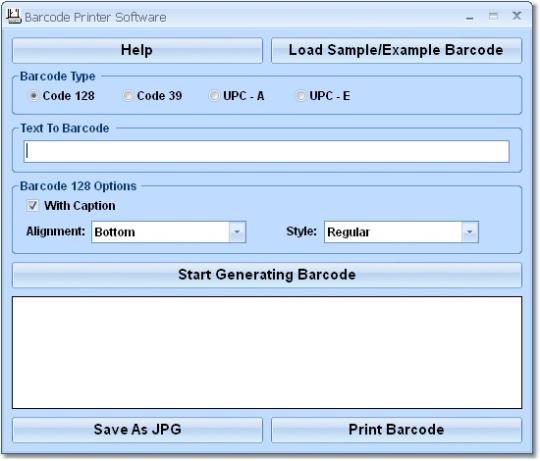Click the Print Barcode button
Image resolution: width=540 pixels, height=461 pixels.
(x=396, y=430)
